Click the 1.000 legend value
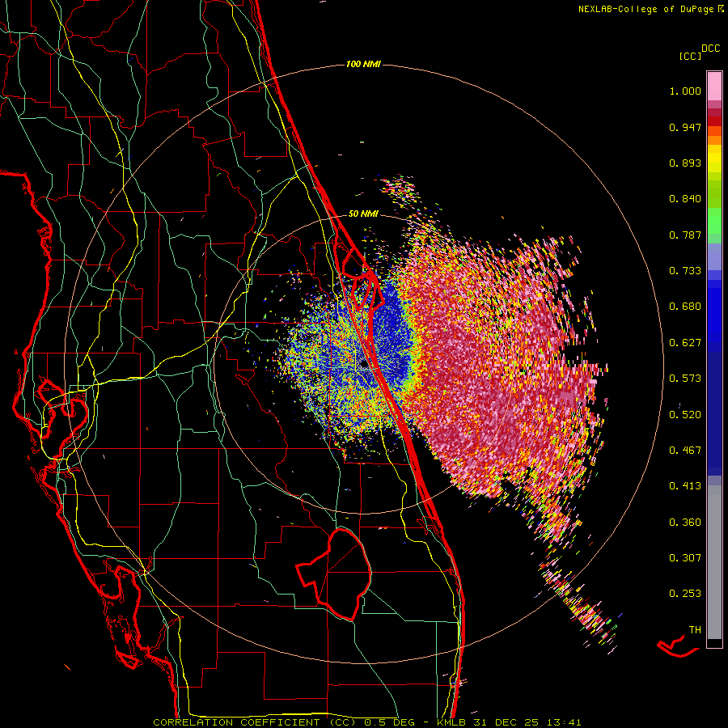728x728 pixels. click(x=685, y=91)
